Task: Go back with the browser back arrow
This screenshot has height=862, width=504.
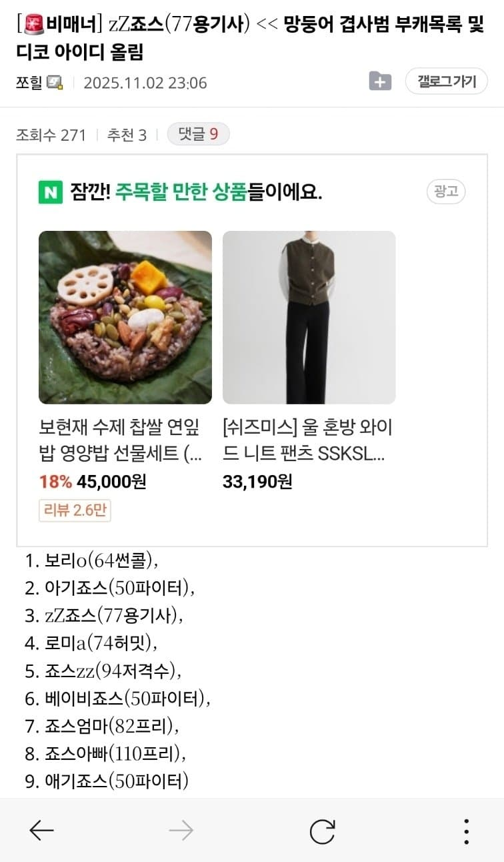Action: click(41, 830)
